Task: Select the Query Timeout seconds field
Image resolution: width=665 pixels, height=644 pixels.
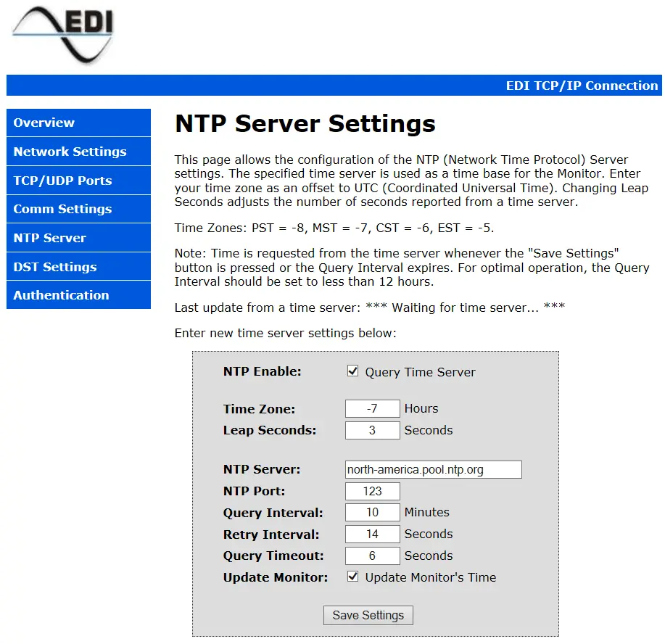Action: pyautogui.click(x=372, y=556)
